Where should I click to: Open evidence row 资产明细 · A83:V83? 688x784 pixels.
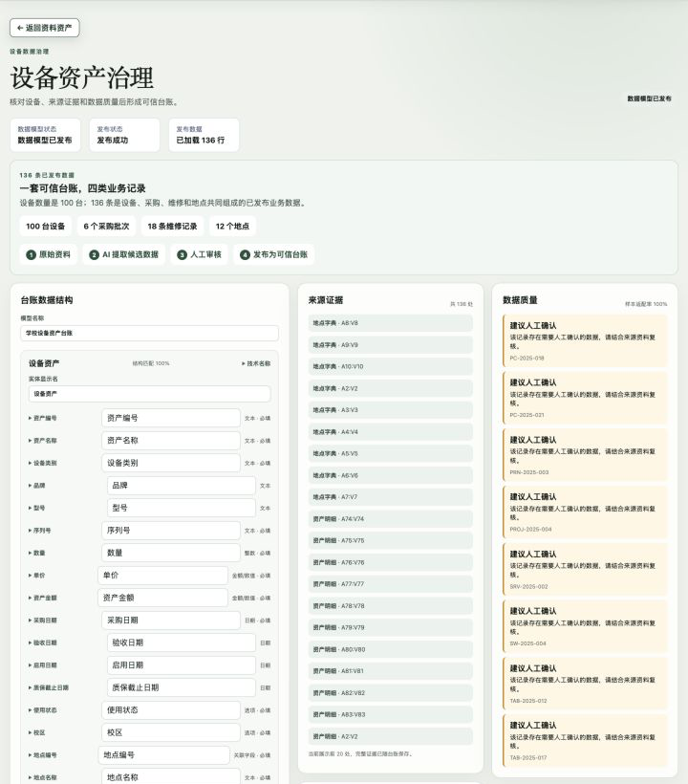[x=390, y=714]
